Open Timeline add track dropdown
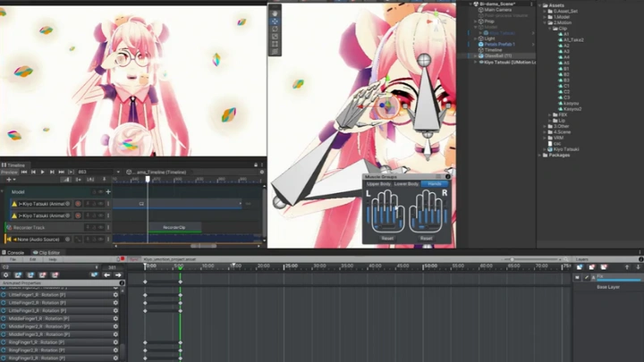The height and width of the screenshot is (362, 644). pos(11,180)
